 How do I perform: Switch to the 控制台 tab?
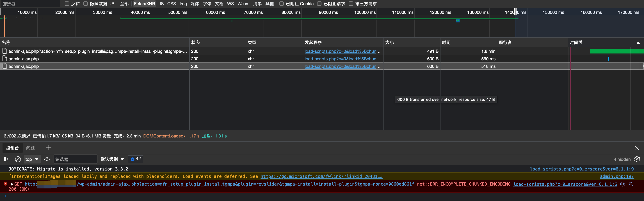12,148
